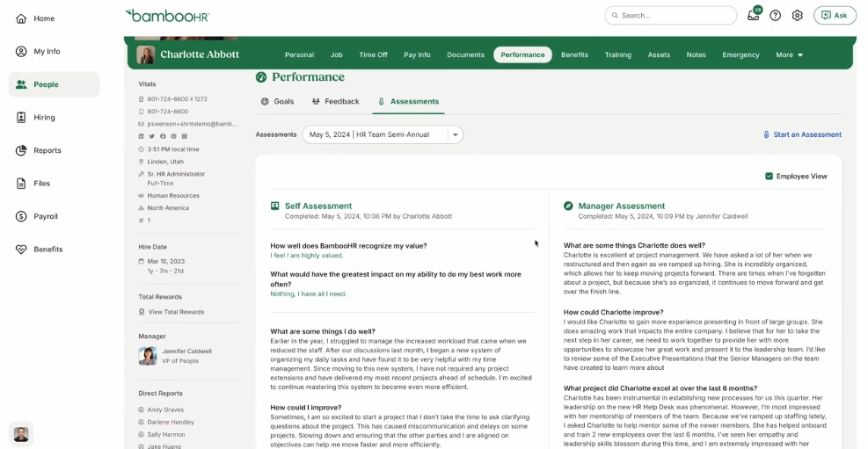The width and height of the screenshot is (868, 449).
Task: Open direct report Andy Graves
Action: [165, 409]
